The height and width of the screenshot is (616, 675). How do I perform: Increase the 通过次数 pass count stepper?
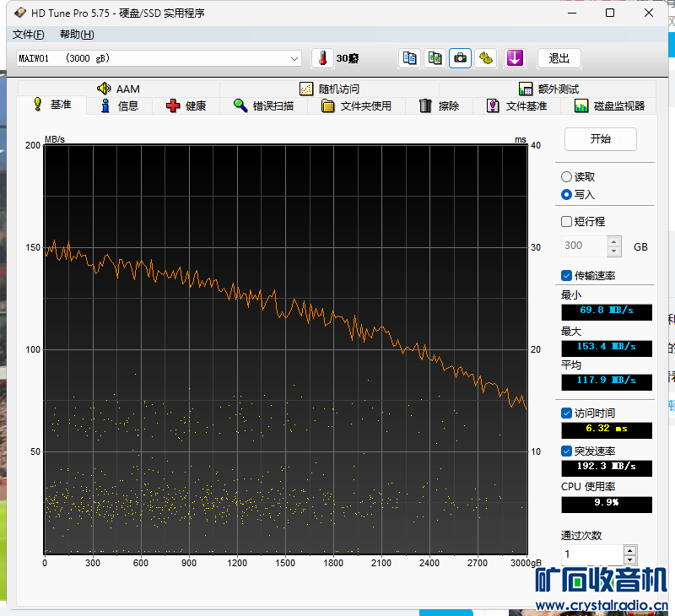pyautogui.click(x=629, y=550)
